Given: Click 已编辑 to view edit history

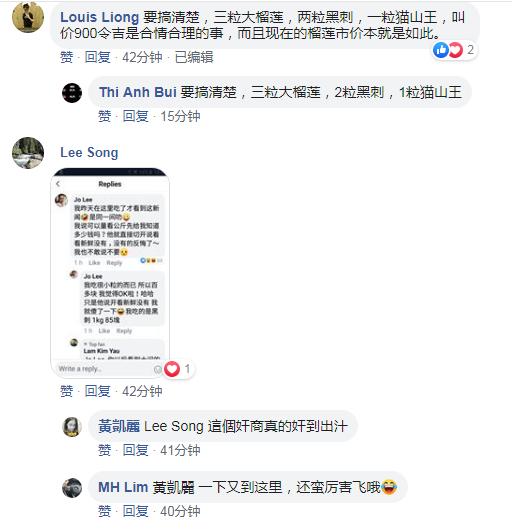Looking at the screenshot, I should coord(194,57).
